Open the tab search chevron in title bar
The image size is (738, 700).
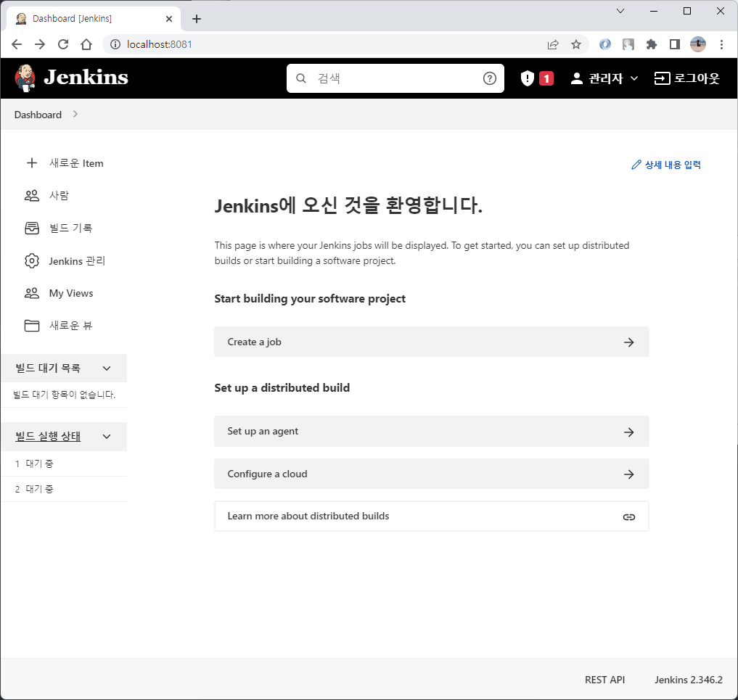[620, 11]
